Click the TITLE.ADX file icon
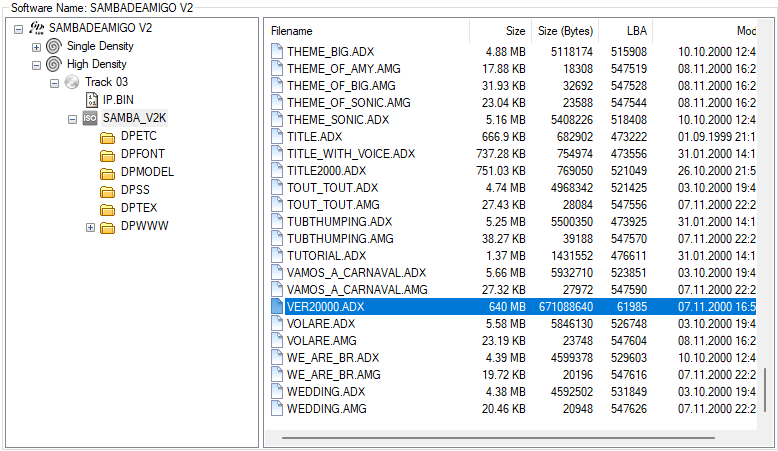This screenshot has width=778, height=451. pos(277,136)
